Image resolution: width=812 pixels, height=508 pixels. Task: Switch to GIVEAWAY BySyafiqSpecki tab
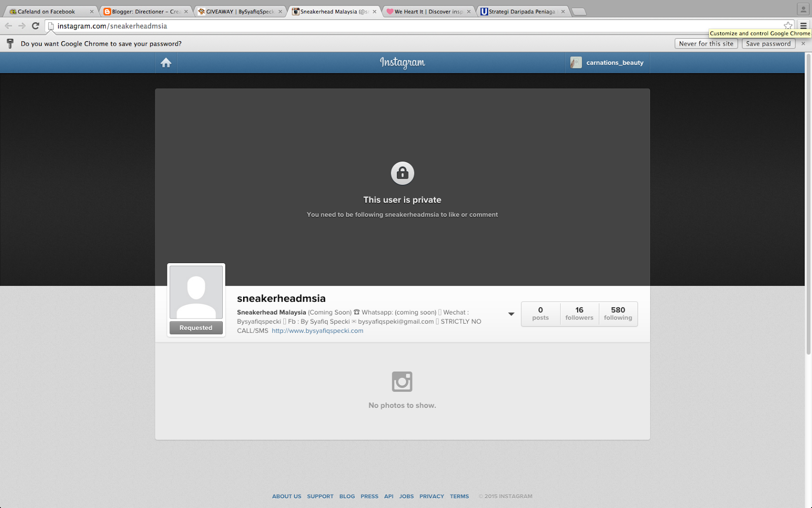click(240, 11)
